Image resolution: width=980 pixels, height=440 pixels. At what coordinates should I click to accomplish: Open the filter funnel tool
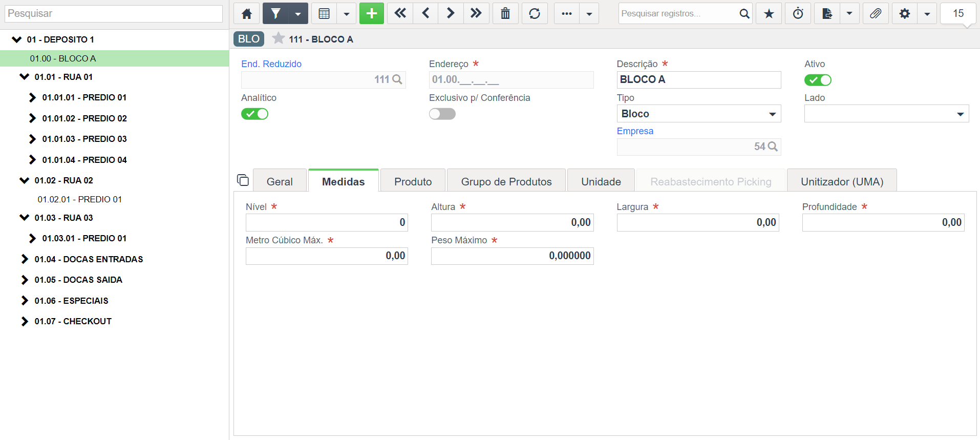275,13
